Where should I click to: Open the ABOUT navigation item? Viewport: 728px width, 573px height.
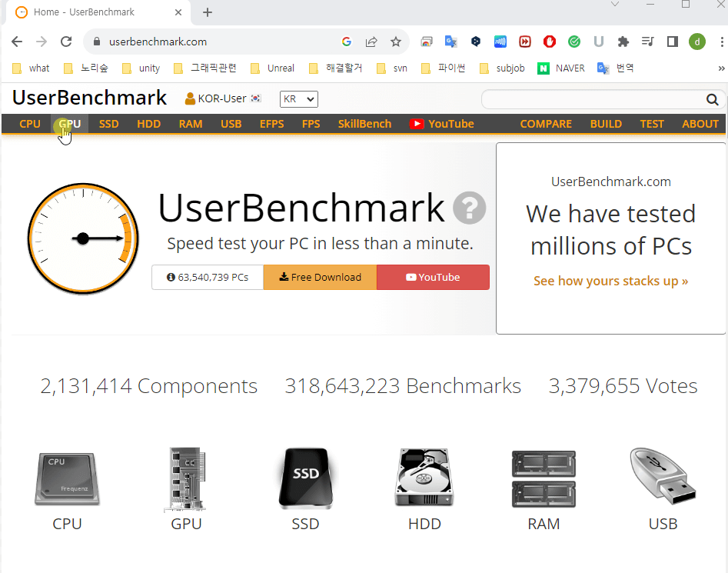[700, 124]
